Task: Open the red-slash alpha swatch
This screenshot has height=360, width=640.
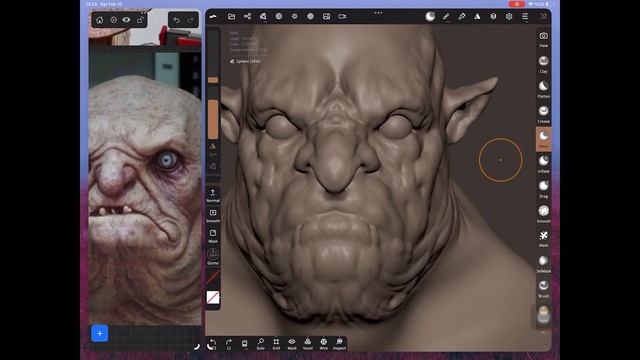Action: pos(213,278)
